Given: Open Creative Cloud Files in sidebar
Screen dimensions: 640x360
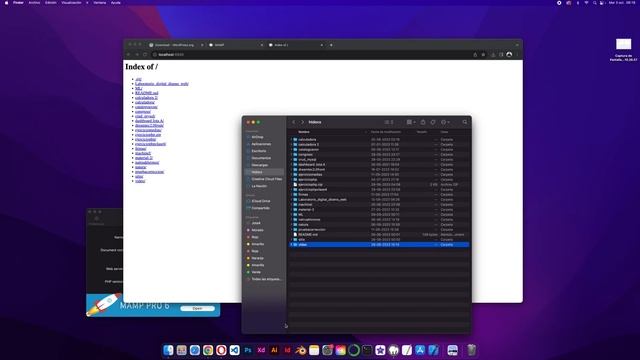Looking at the screenshot, I should point(267,179).
